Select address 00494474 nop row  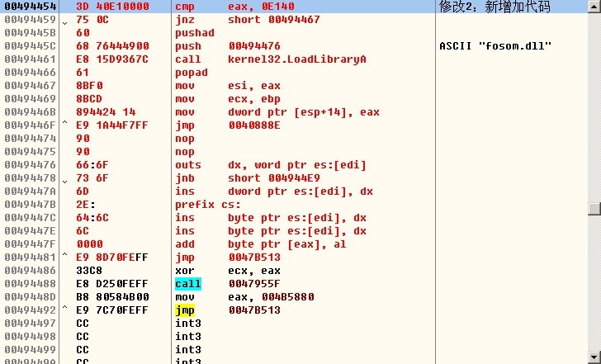pos(294,139)
